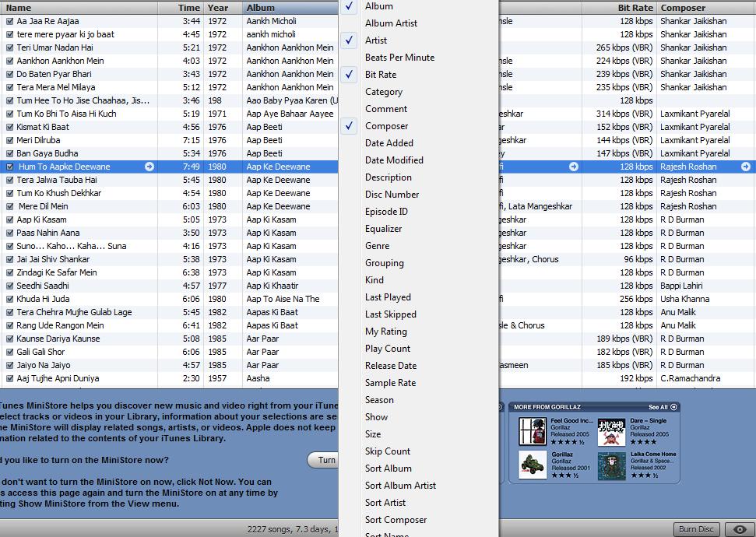Sort songs by the Name column header

click(79, 8)
